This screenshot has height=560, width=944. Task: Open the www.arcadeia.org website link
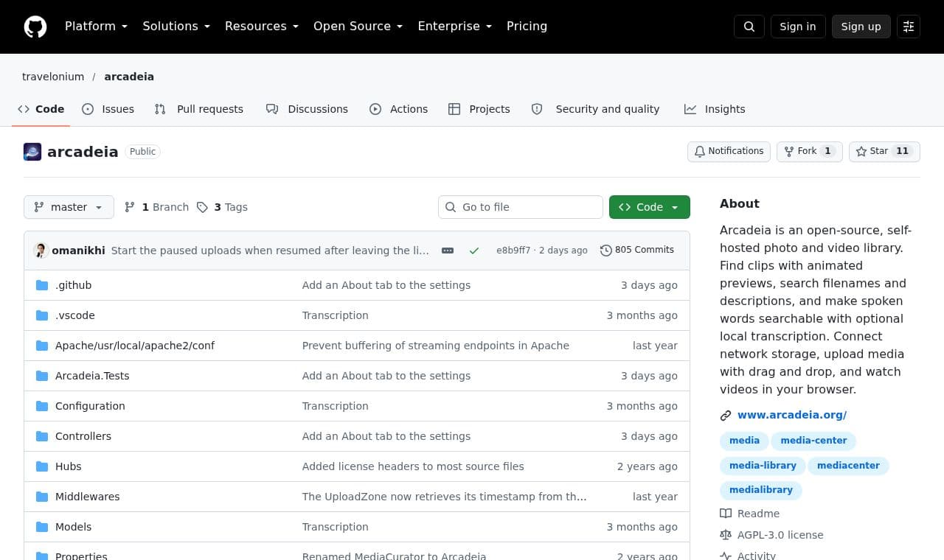[792, 415]
